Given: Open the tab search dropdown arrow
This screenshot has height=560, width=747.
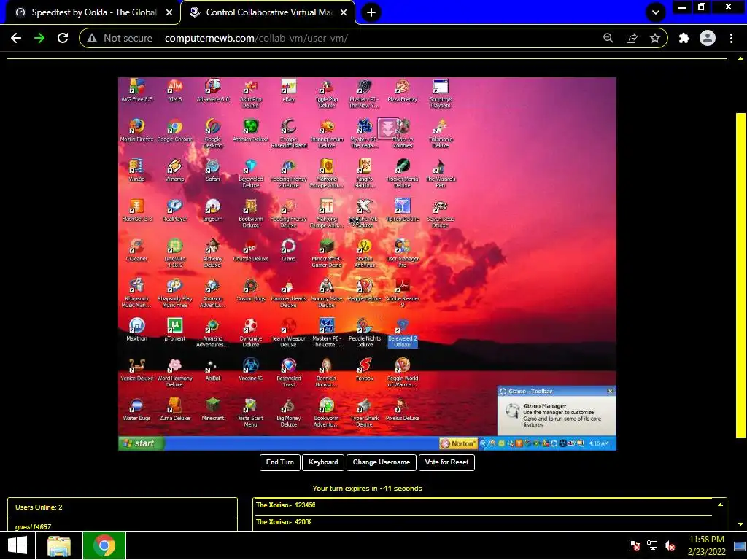Looking at the screenshot, I should [656, 12].
